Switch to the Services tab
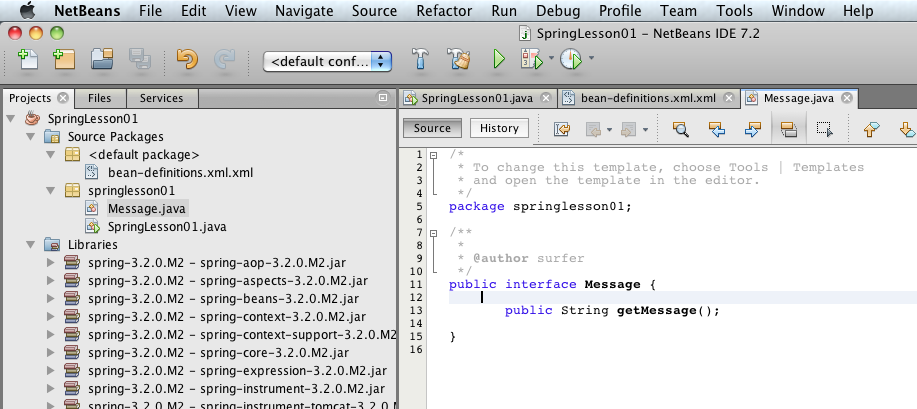This screenshot has width=917, height=409. [x=161, y=98]
